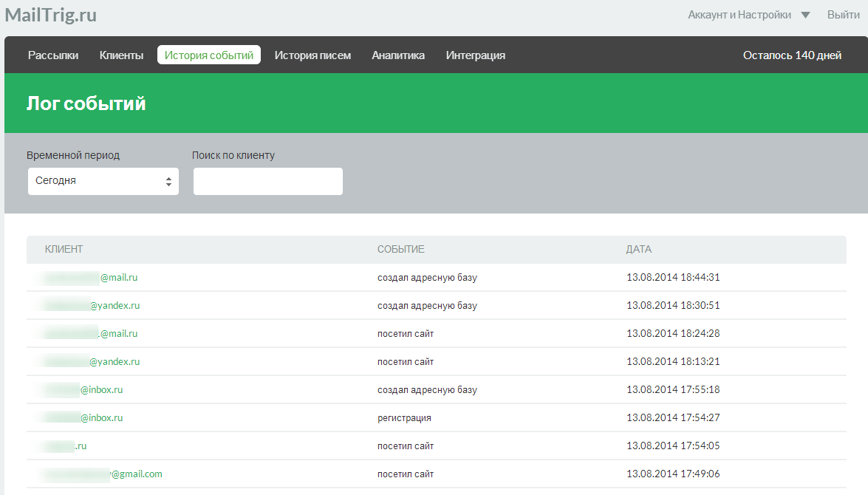868x495 pixels.
Task: Click the up-down arrows on the Сегодня selector
Action: pos(169,182)
